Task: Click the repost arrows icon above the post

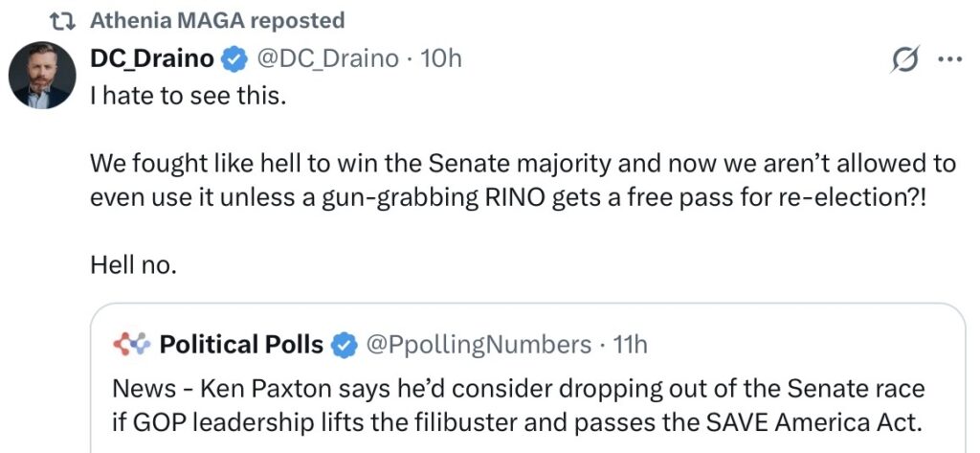Action: 62,20
